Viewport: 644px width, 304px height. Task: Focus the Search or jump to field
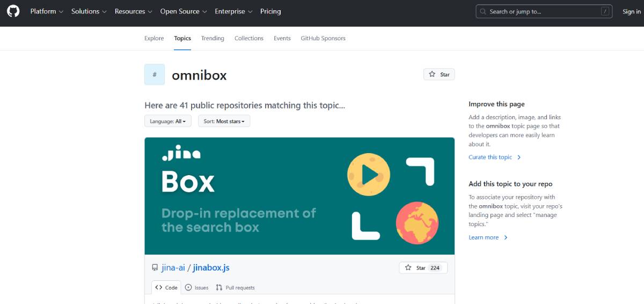click(x=544, y=11)
